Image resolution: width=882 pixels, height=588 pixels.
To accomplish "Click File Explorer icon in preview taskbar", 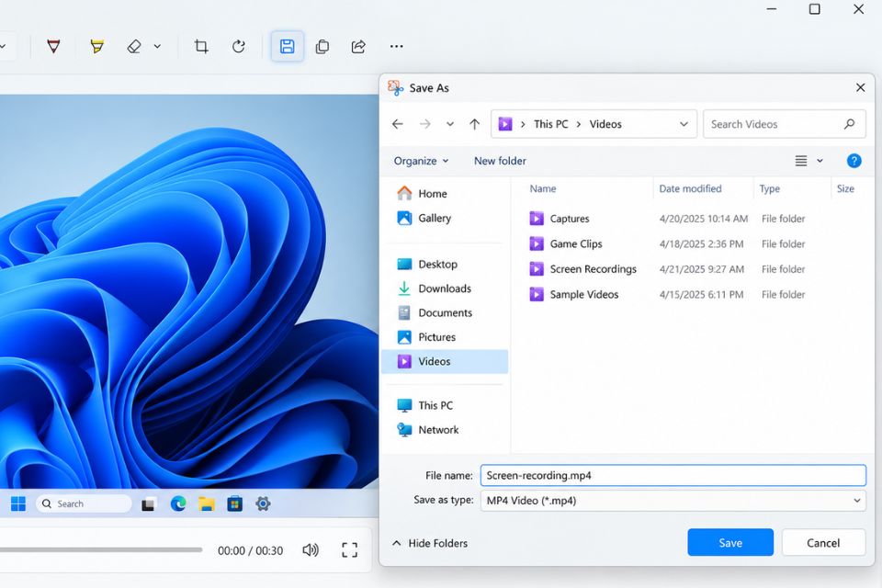I will [x=207, y=504].
